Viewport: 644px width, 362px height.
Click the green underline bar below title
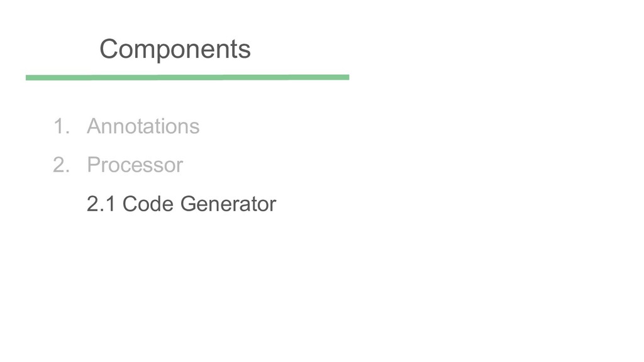pos(187,77)
